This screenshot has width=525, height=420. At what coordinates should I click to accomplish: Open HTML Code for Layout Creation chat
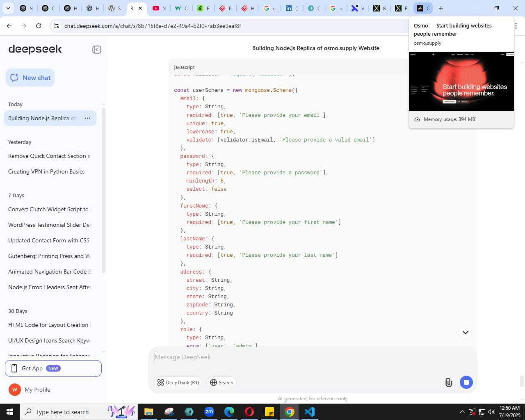tap(49, 325)
